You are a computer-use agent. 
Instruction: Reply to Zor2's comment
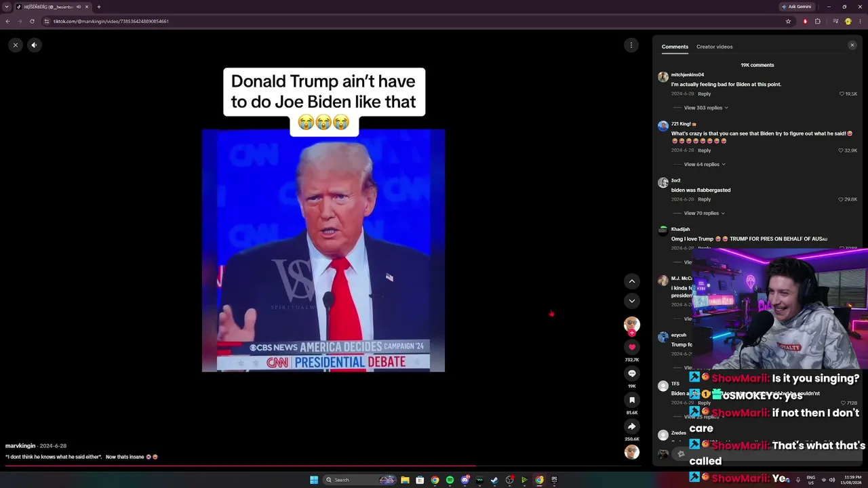[x=704, y=199]
